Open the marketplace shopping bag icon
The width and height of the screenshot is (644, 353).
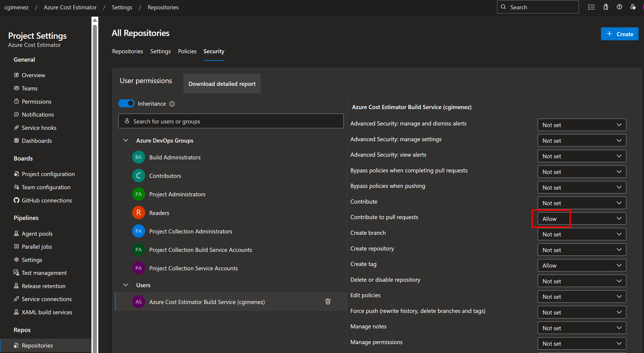coord(606,7)
